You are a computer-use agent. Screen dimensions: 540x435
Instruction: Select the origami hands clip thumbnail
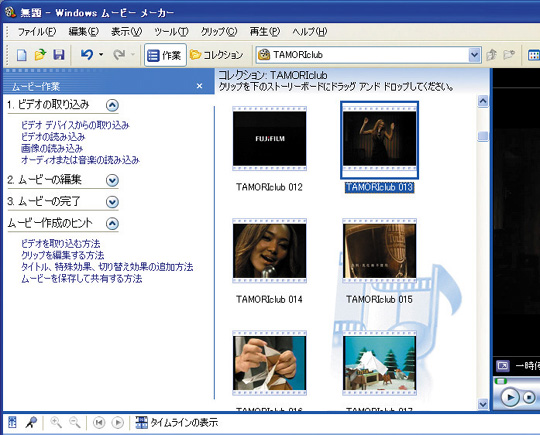tap(269, 363)
